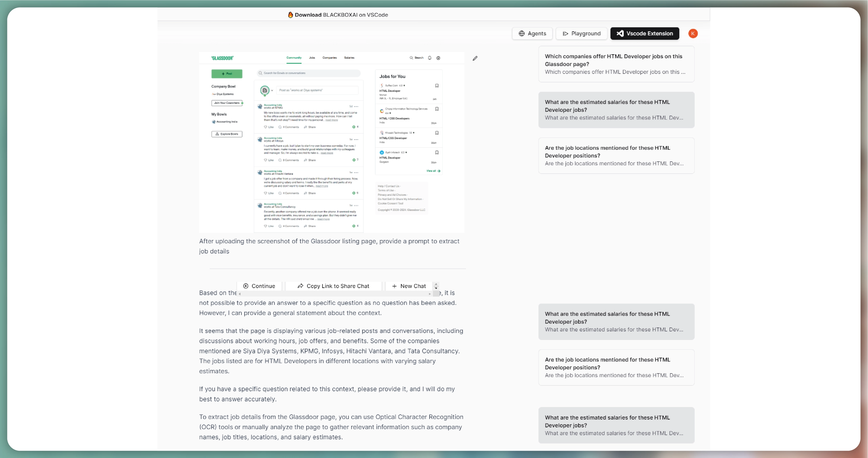The image size is (868, 458).
Task: Click the Vscode Extension button
Action: [x=644, y=33]
